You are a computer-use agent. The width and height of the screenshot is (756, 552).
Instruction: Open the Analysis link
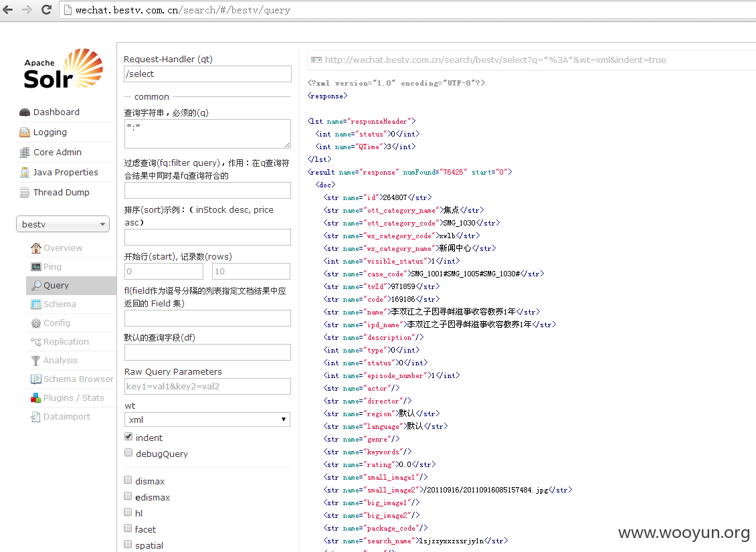[60, 361]
